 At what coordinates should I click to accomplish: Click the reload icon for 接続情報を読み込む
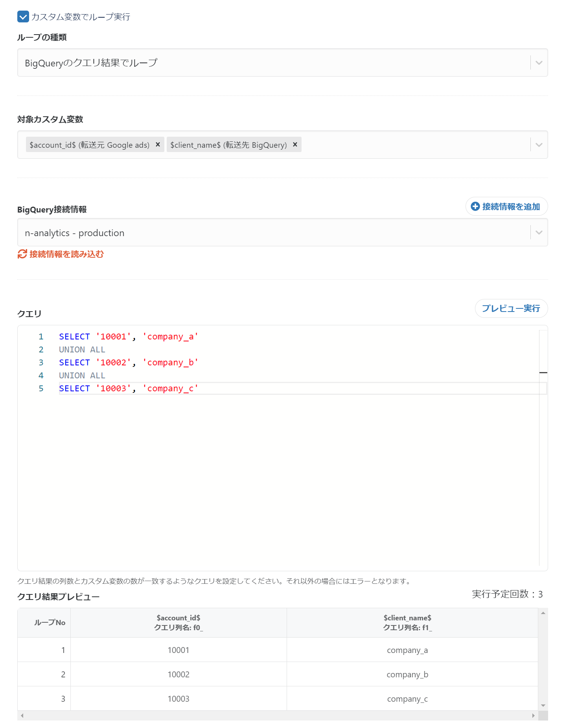click(22, 254)
